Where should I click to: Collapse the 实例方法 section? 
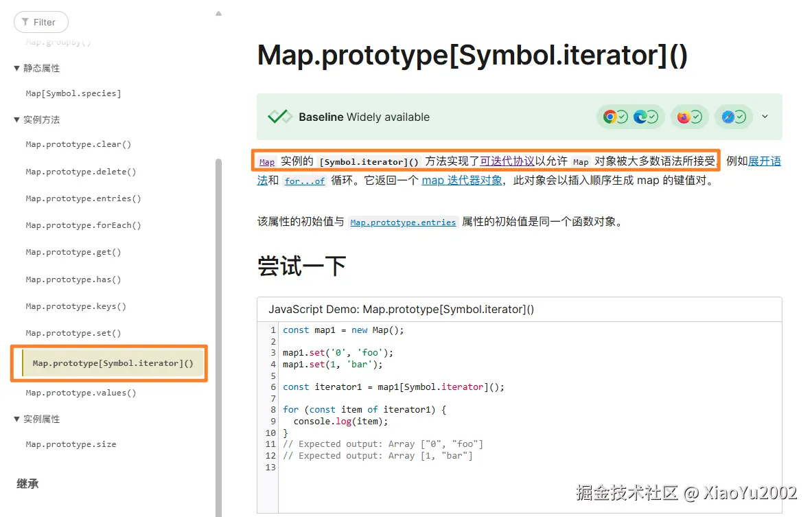coord(16,119)
